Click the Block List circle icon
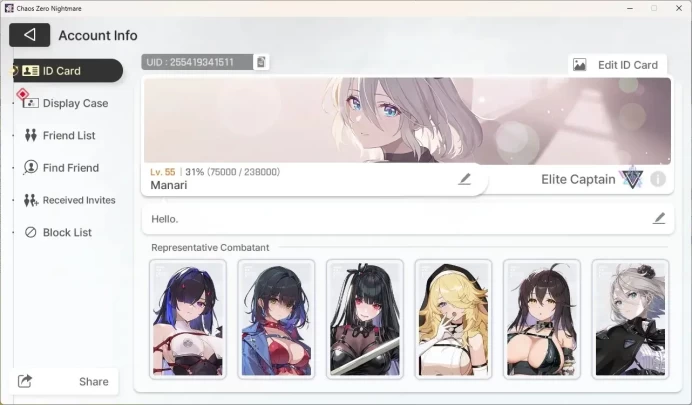Viewport: 692px width, 405px height. pyautogui.click(x=30, y=232)
